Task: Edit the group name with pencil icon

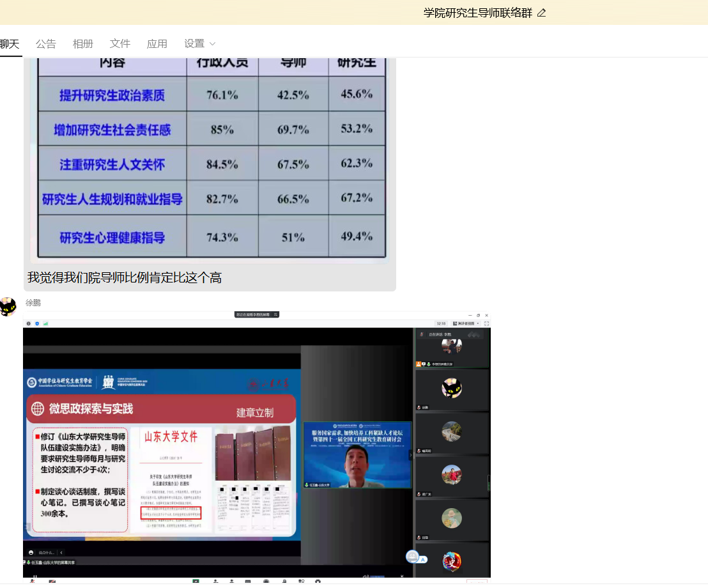Action: pos(542,13)
